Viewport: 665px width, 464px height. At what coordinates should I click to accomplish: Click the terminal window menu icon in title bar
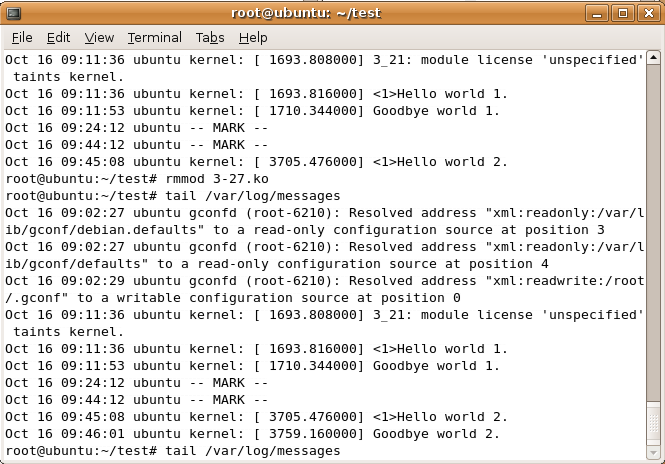coord(13,13)
